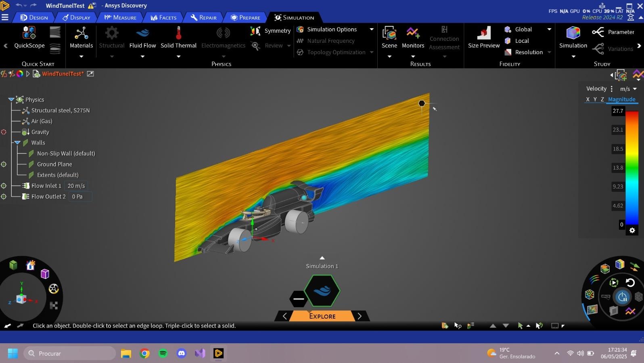Toggle the Ground Plane status circle

pyautogui.click(x=4, y=164)
